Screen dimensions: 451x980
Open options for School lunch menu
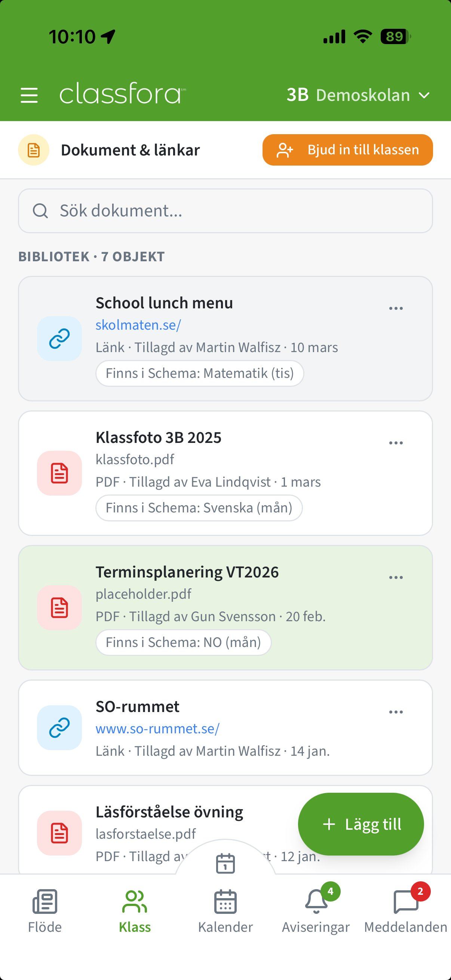(x=396, y=308)
